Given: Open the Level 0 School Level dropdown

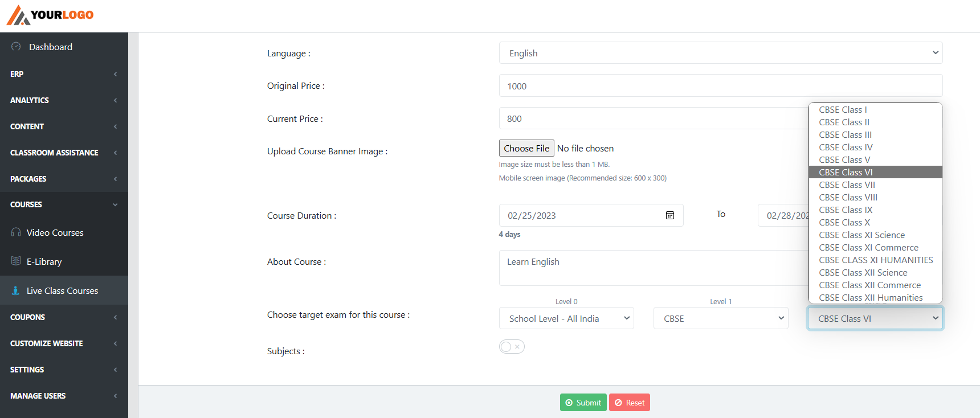Looking at the screenshot, I should tap(566, 318).
